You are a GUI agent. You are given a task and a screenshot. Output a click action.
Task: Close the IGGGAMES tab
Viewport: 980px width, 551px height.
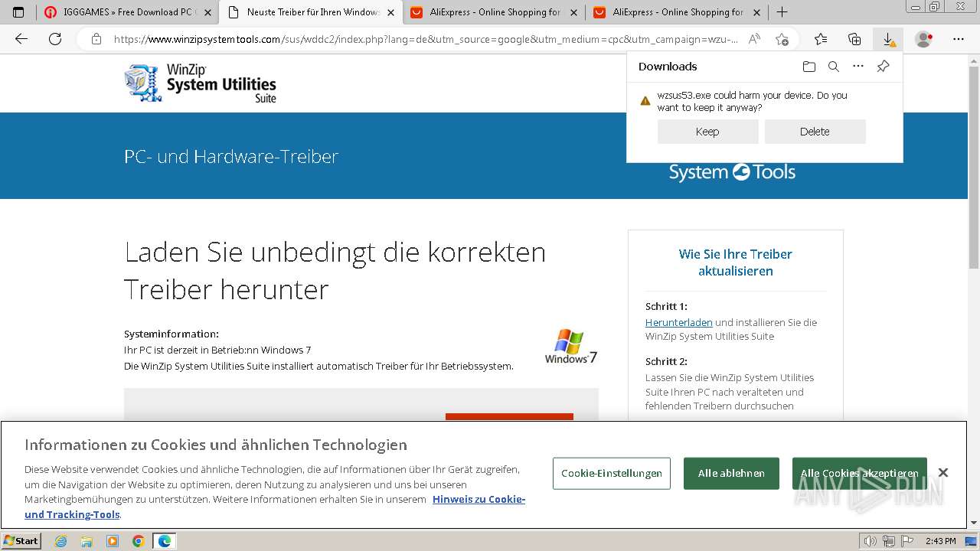coord(208,12)
